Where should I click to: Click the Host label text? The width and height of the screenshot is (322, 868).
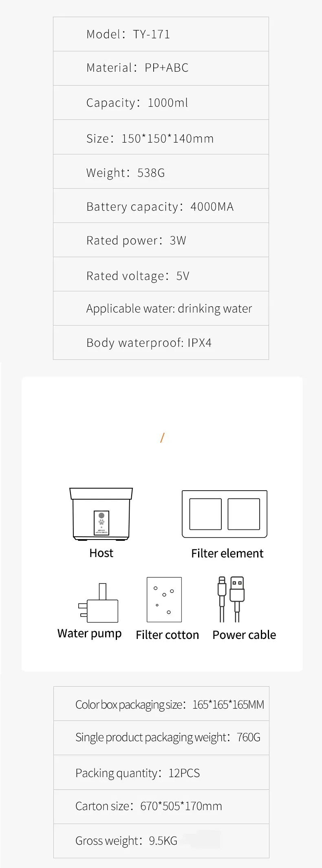coord(101,553)
